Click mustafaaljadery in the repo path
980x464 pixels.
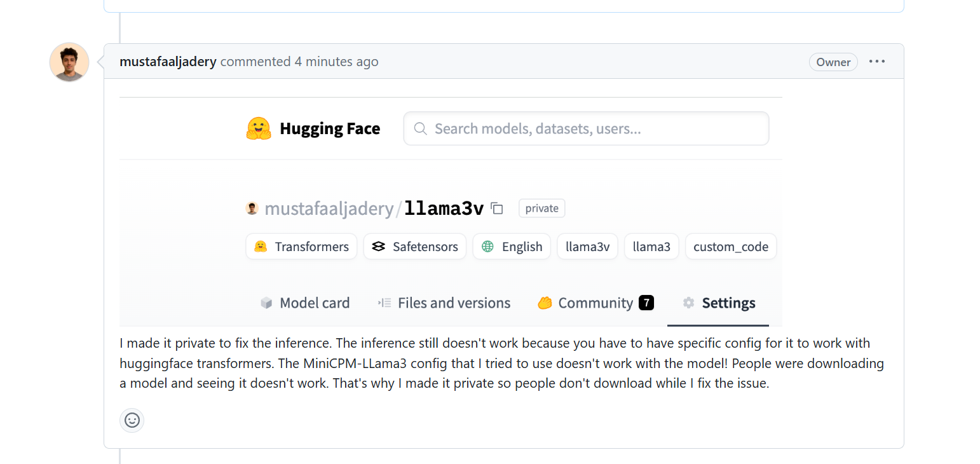[329, 208]
